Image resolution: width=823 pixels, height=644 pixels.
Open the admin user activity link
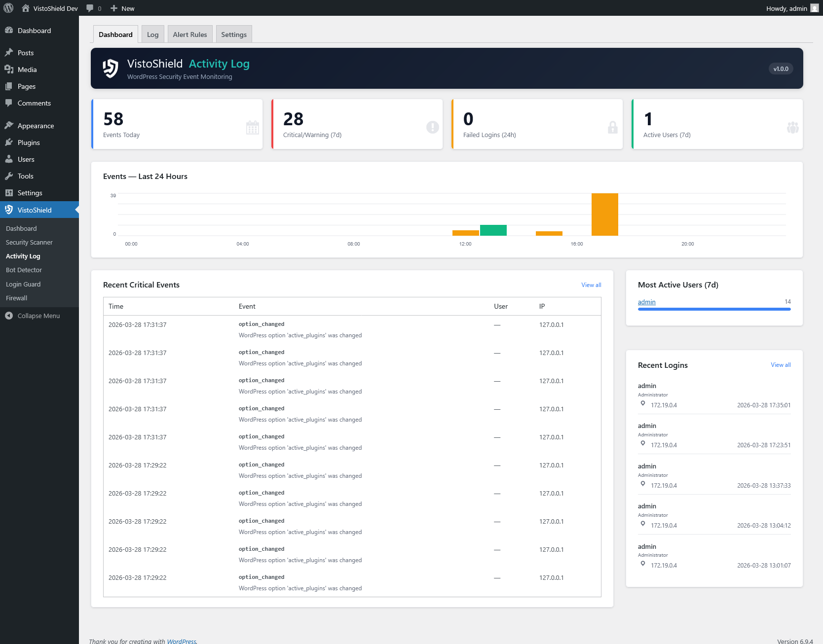point(646,302)
